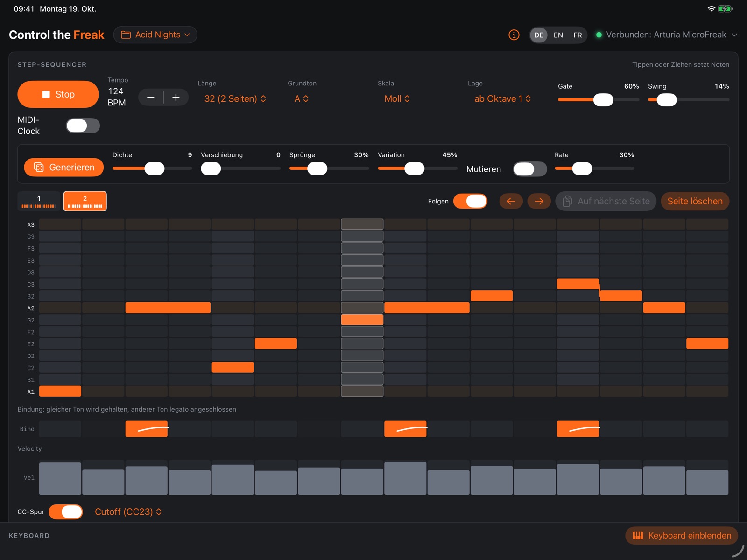Click the battery status icon
The width and height of the screenshot is (747, 560).
click(x=725, y=9)
